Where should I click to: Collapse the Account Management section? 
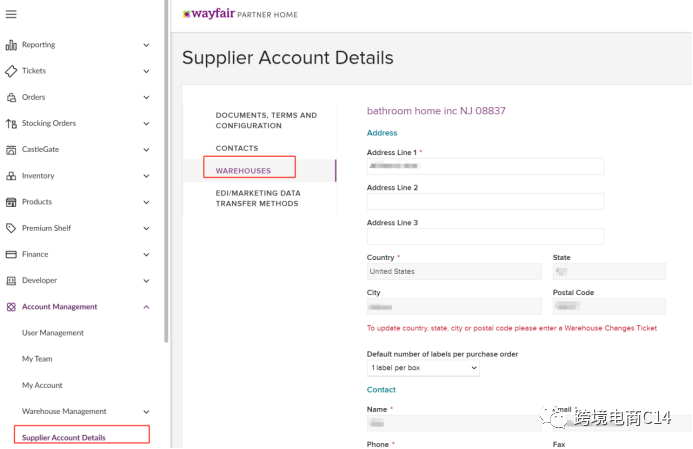coord(146,307)
